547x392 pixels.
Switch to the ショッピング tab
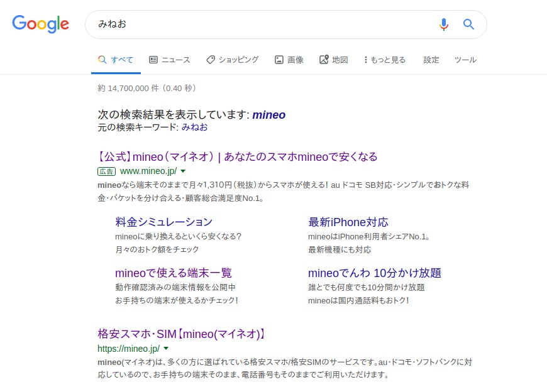tap(233, 60)
